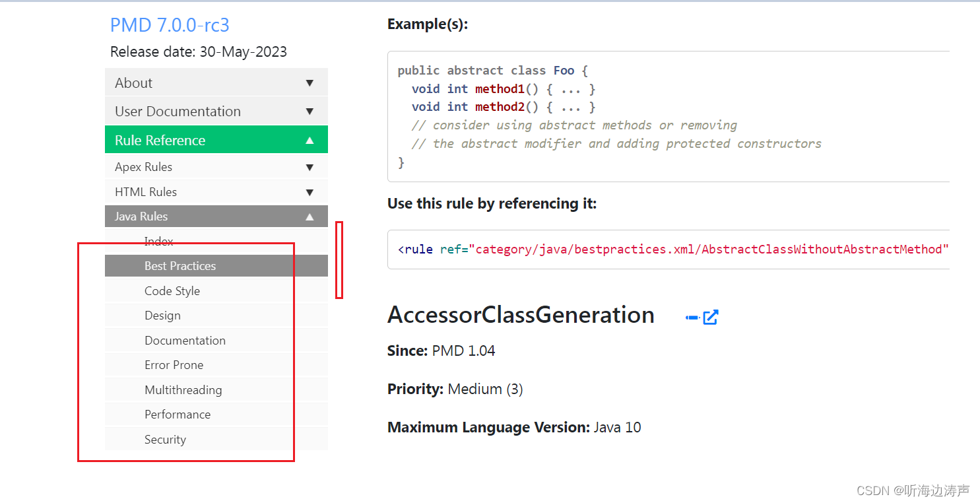Collapse the Rule Reference arrow
The width and height of the screenshot is (980, 503).
(x=310, y=140)
